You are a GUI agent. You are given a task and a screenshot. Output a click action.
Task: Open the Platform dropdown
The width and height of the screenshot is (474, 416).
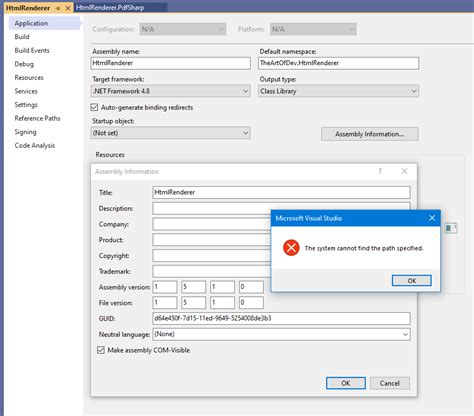(313, 29)
